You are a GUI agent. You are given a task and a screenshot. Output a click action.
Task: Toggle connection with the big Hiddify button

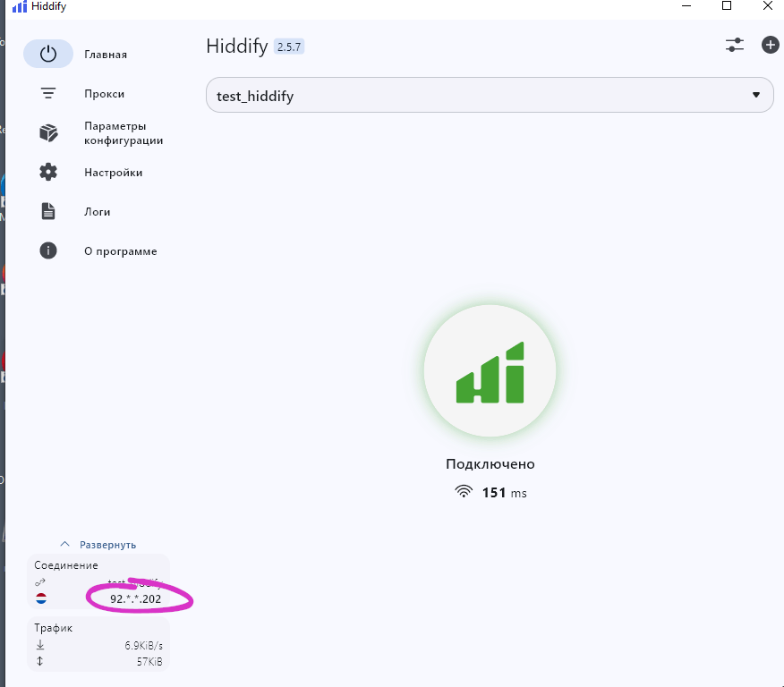[490, 370]
